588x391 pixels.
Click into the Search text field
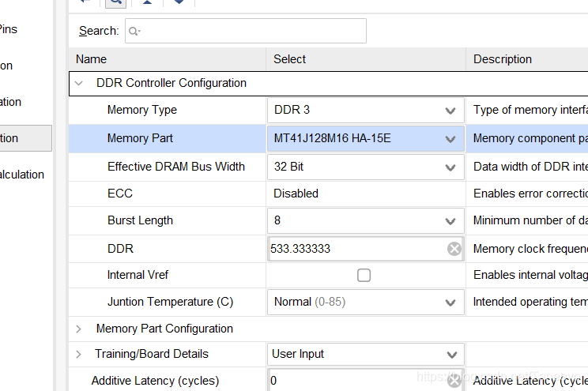point(246,31)
